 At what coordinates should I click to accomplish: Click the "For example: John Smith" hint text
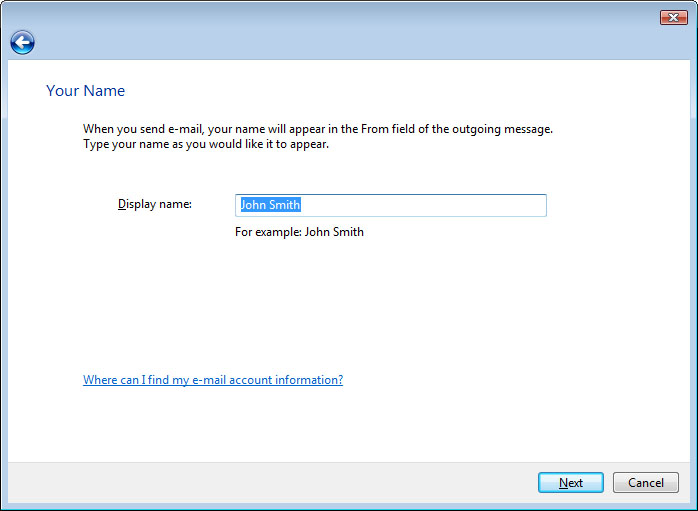(299, 232)
